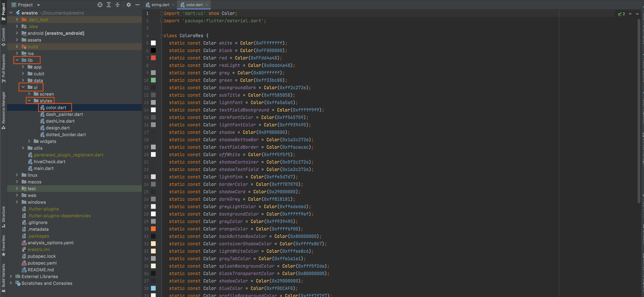Click the color.dart file icon in tree
This screenshot has height=297, width=644.
pyautogui.click(x=43, y=107)
